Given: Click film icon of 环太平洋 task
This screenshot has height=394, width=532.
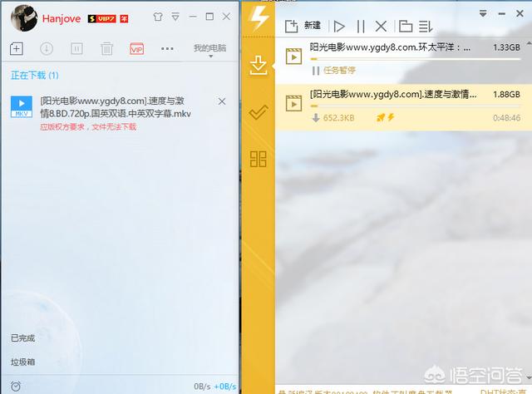Looking at the screenshot, I should coord(293,57).
